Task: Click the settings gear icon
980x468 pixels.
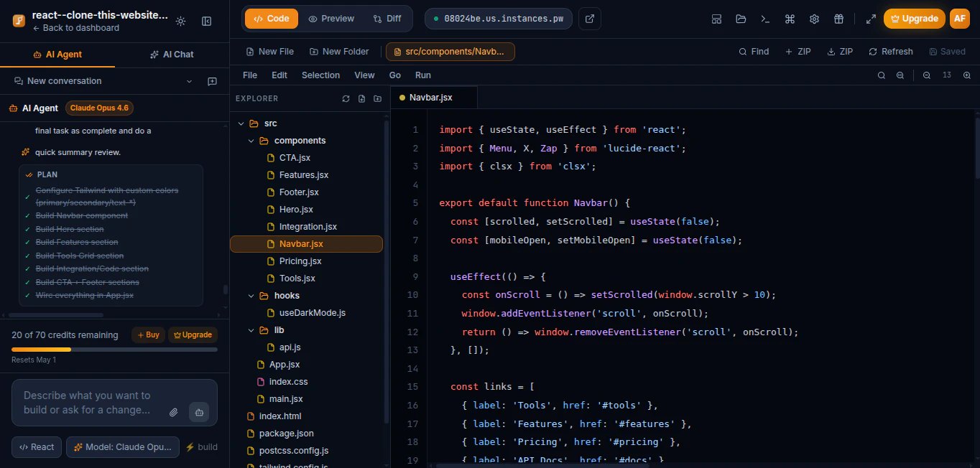Action: [x=814, y=19]
